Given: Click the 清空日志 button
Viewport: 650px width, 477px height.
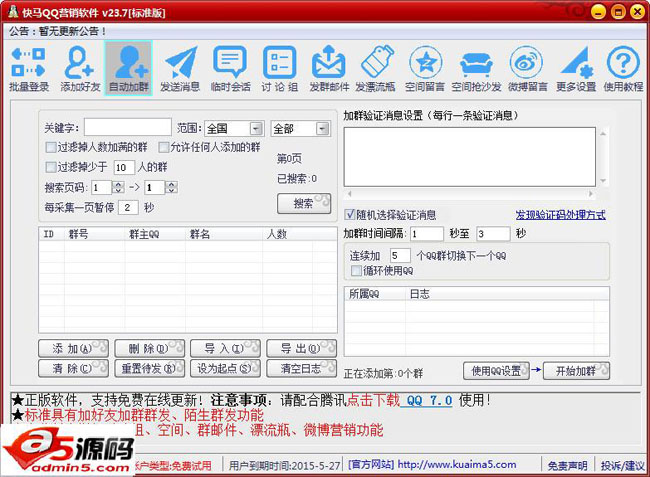Looking at the screenshot, I should pos(301,368).
